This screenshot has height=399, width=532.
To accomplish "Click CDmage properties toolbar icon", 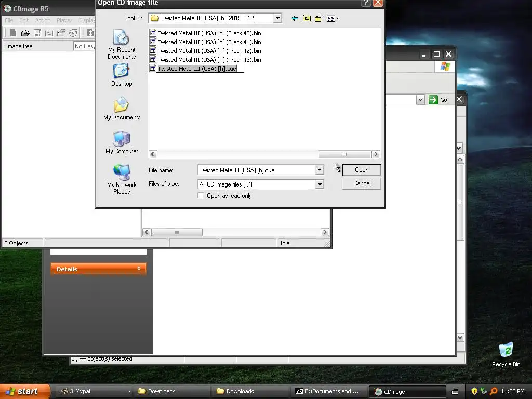I will pos(61,33).
